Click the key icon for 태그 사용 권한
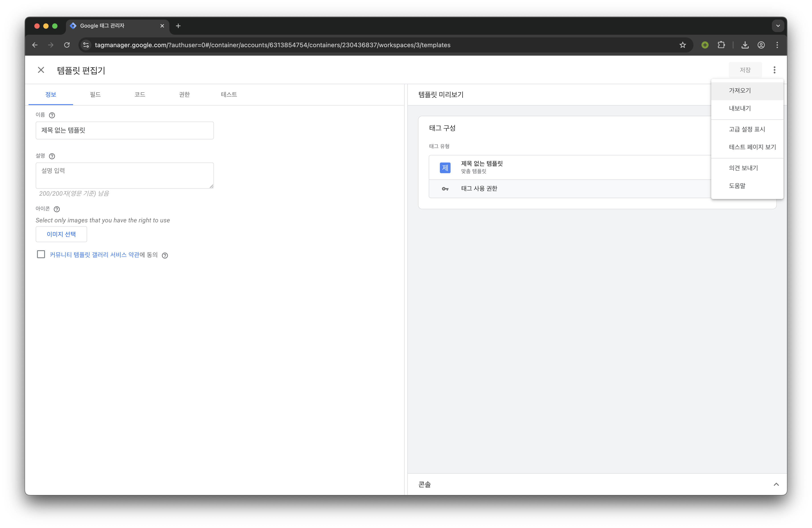 pos(445,189)
